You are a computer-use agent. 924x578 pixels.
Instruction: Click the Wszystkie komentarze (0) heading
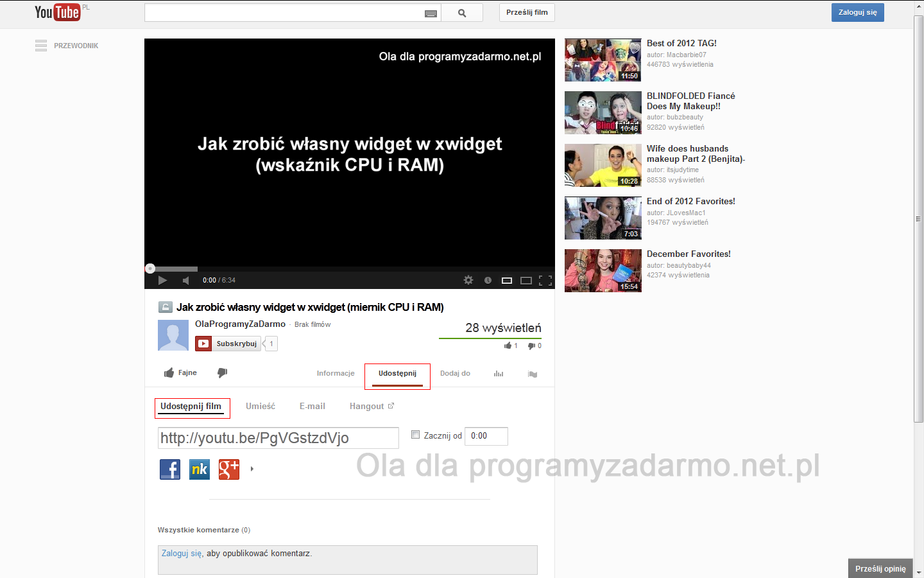204,530
